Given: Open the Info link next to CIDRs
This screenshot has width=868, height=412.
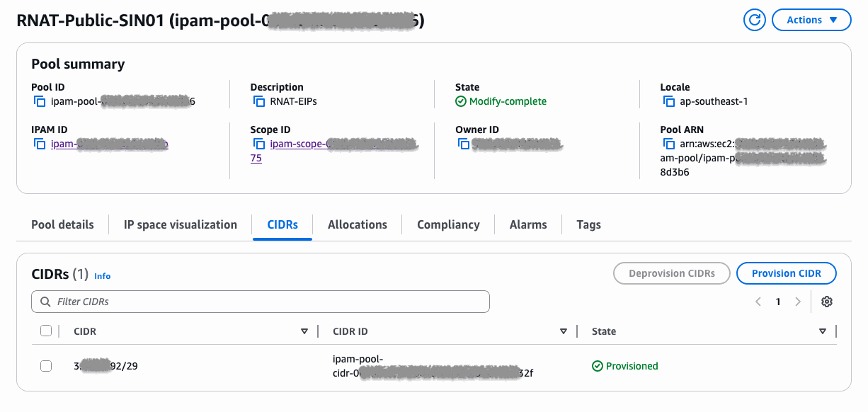Looking at the screenshot, I should 102,276.
